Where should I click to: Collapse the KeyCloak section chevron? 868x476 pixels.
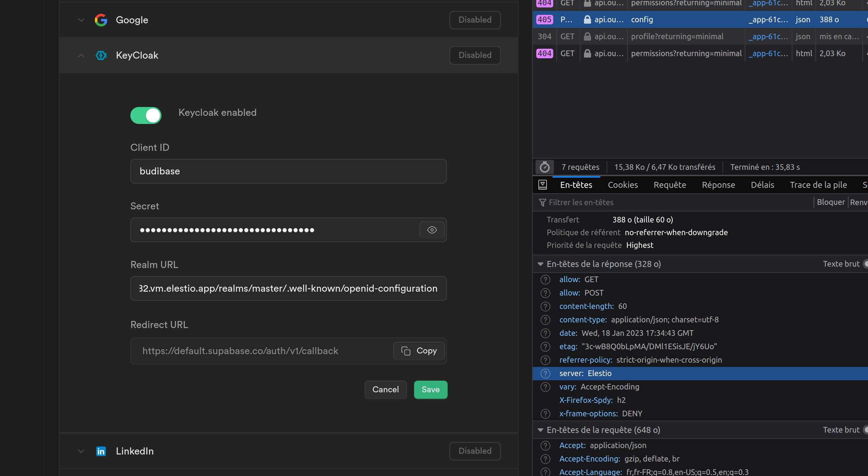[81, 55]
